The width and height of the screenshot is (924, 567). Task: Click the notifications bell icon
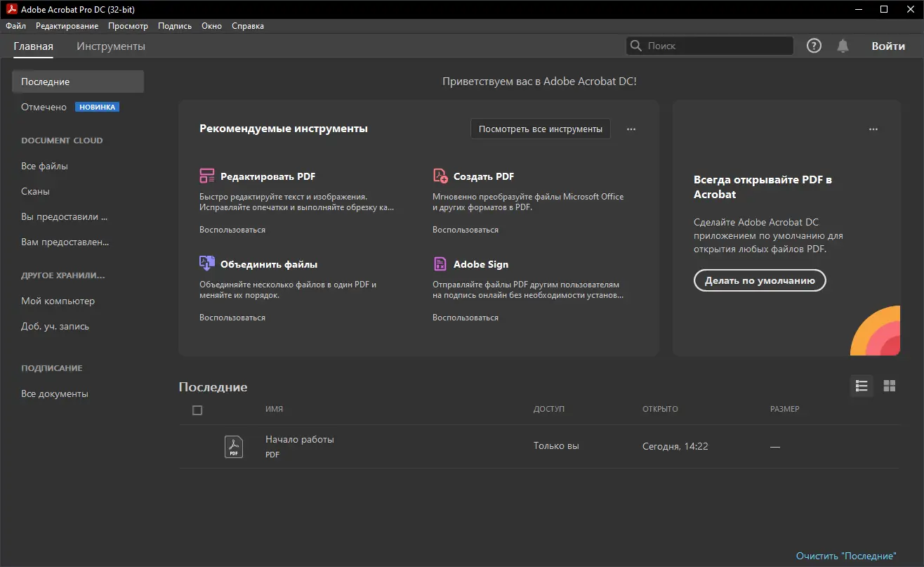click(x=843, y=45)
